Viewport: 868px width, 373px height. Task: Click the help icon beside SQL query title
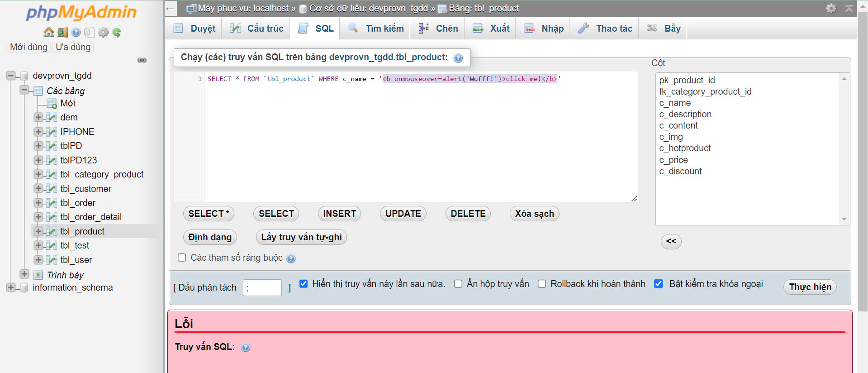(458, 58)
